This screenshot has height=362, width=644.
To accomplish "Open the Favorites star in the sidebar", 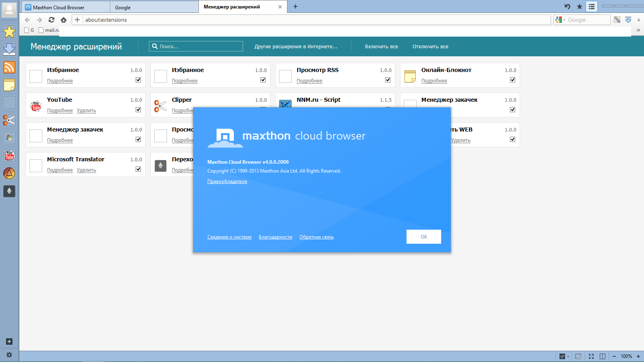I will [9, 32].
